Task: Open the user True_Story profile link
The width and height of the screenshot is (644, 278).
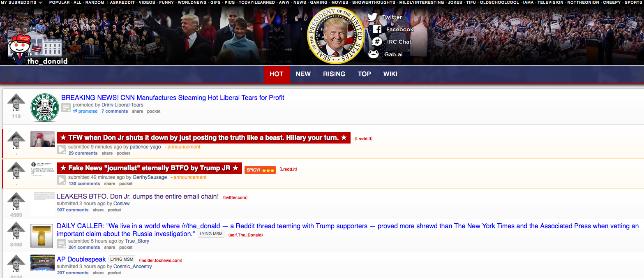Action: tap(137, 241)
